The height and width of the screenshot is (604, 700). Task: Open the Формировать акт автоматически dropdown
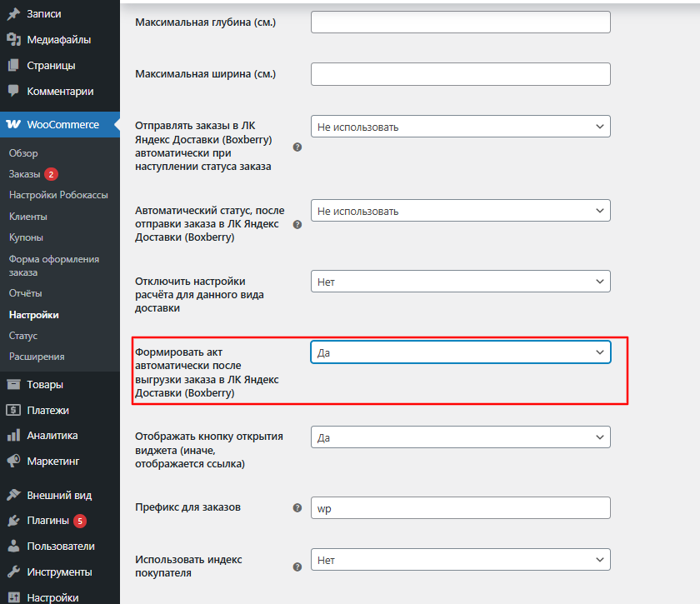460,352
